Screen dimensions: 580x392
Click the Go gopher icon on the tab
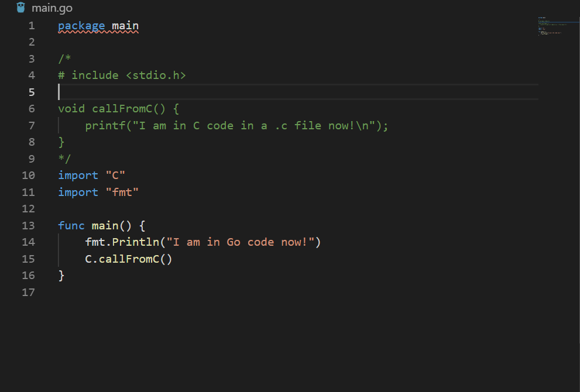[20, 8]
